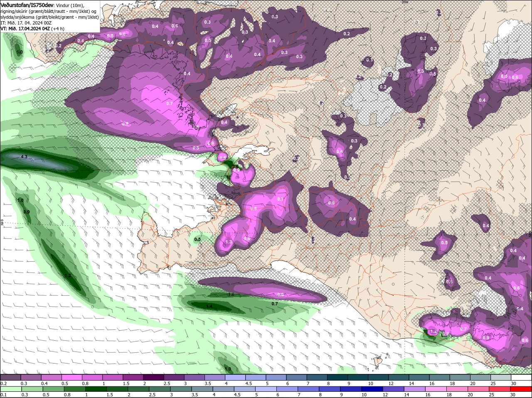Image resolution: width=532 pixels, height=398 pixels.
Task: Select the darkest purple snow swatch between 2 and 2.5
Action: click(153, 378)
